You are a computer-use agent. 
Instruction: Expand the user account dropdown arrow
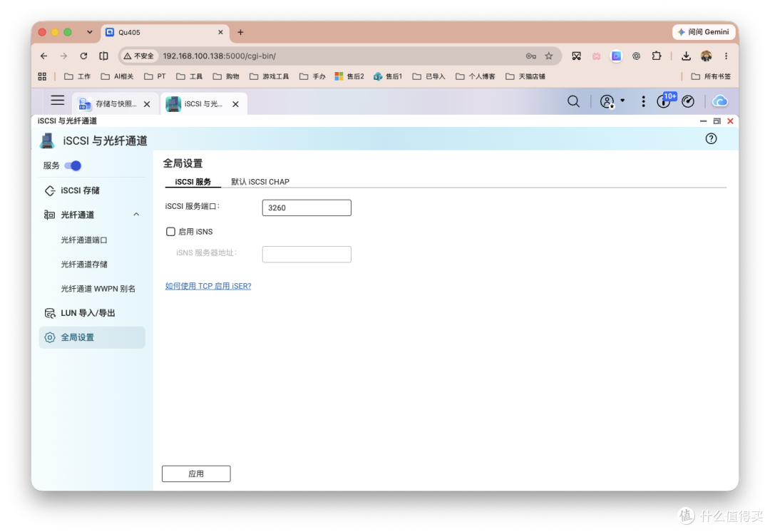622,101
